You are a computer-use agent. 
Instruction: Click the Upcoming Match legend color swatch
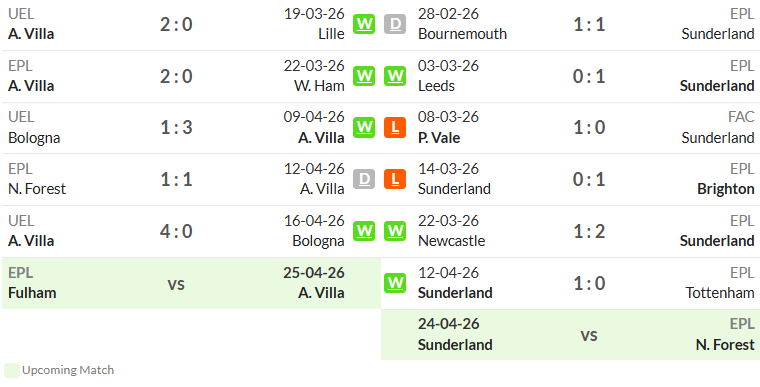pyautogui.click(x=12, y=370)
